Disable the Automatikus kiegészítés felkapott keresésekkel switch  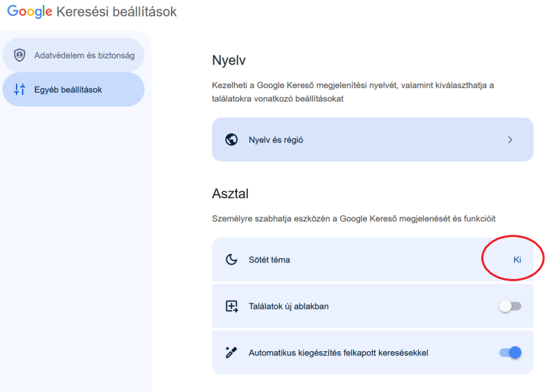click(x=510, y=353)
